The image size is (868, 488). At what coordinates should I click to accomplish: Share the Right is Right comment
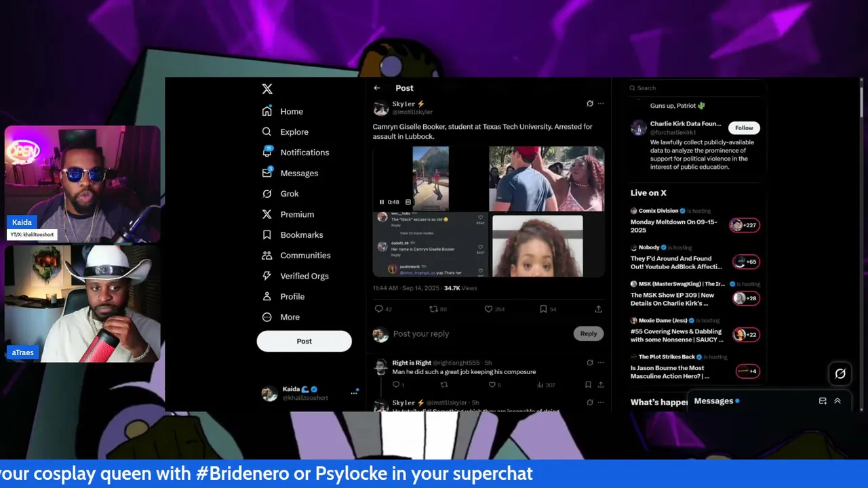(600, 385)
